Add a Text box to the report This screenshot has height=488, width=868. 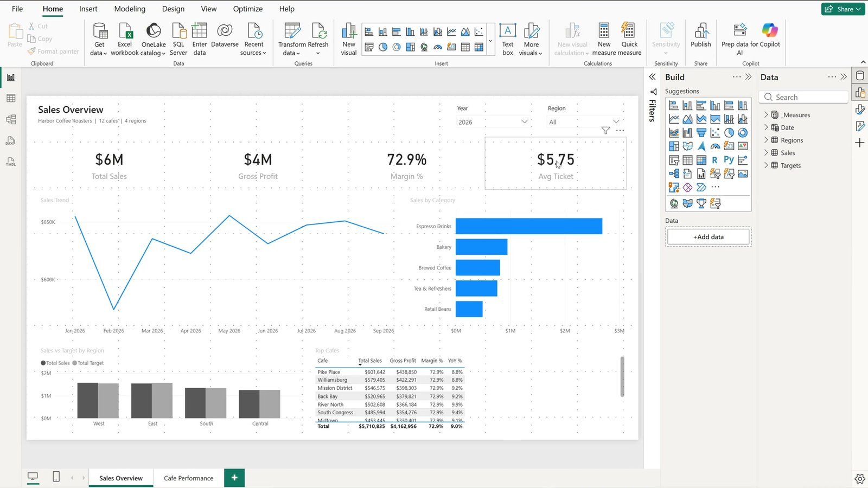point(508,39)
